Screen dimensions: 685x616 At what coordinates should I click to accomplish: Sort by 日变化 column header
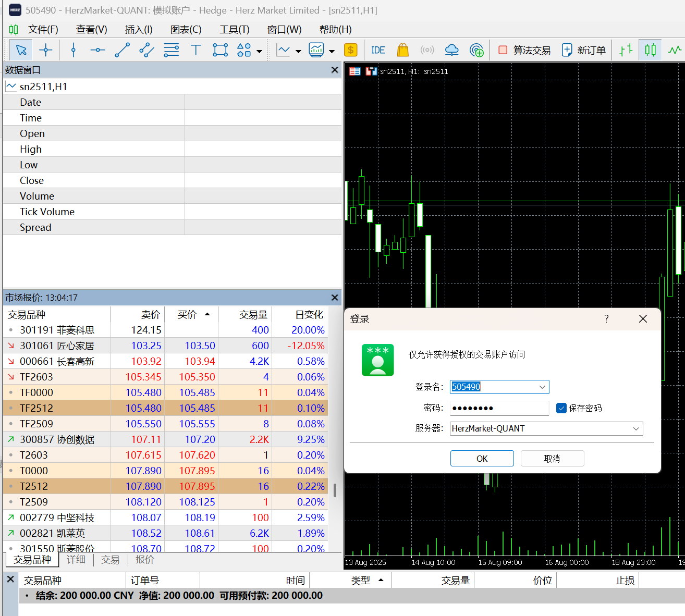point(300,315)
